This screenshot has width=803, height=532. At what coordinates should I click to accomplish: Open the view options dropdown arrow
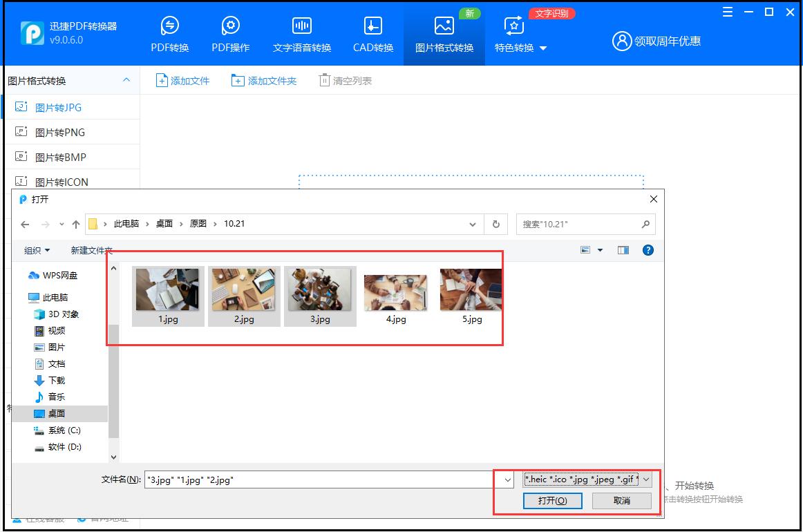[x=600, y=250]
